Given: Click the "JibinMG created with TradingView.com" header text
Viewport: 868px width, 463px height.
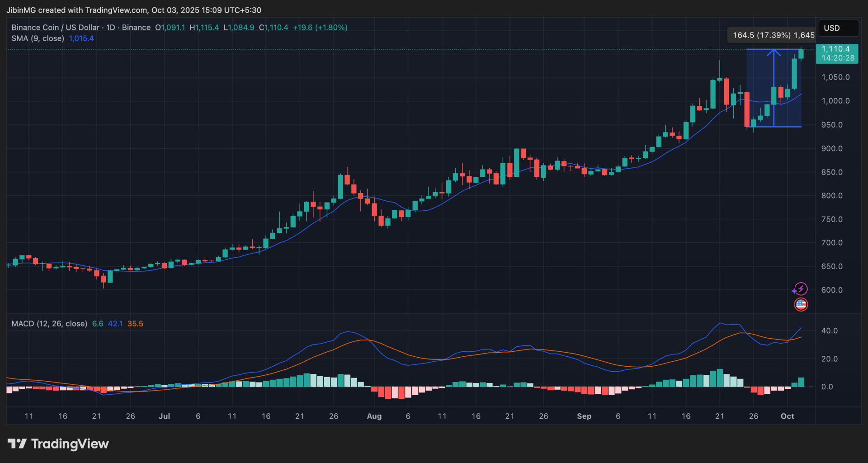Looking at the screenshot, I should pyautogui.click(x=77, y=10).
